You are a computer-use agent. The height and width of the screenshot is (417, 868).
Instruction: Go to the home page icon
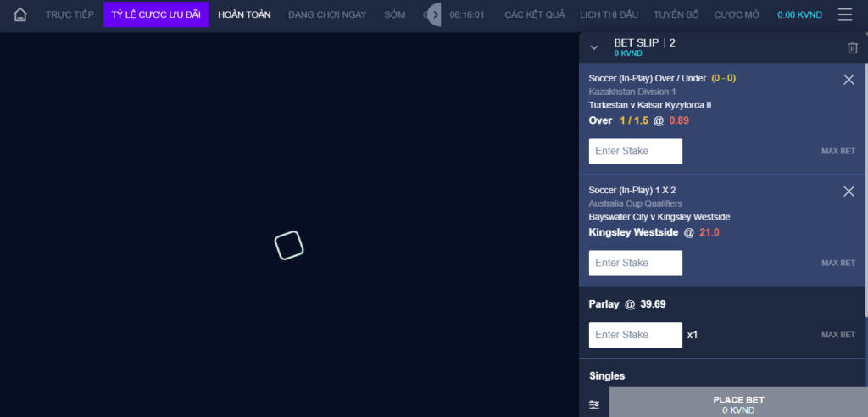(20, 14)
